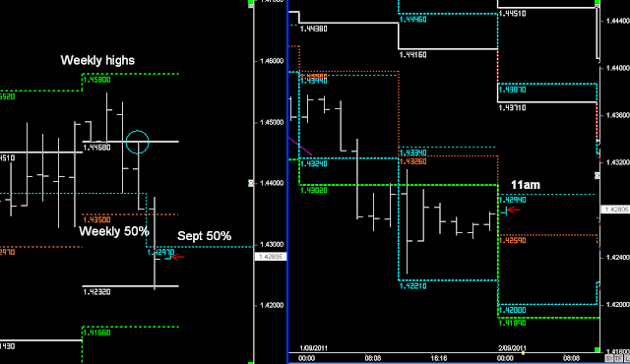Click the 1.42805 current price tag on the left axis
This screenshot has height=364, width=630.
[x=271, y=257]
